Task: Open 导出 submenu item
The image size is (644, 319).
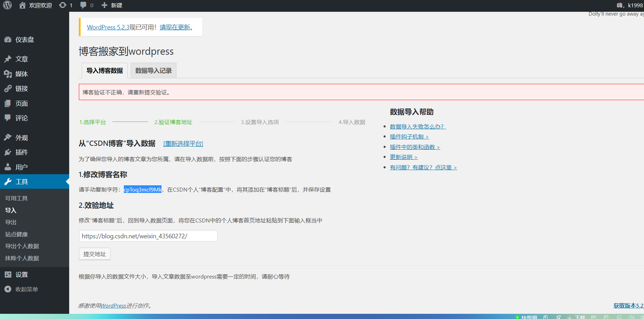Action: [11, 222]
